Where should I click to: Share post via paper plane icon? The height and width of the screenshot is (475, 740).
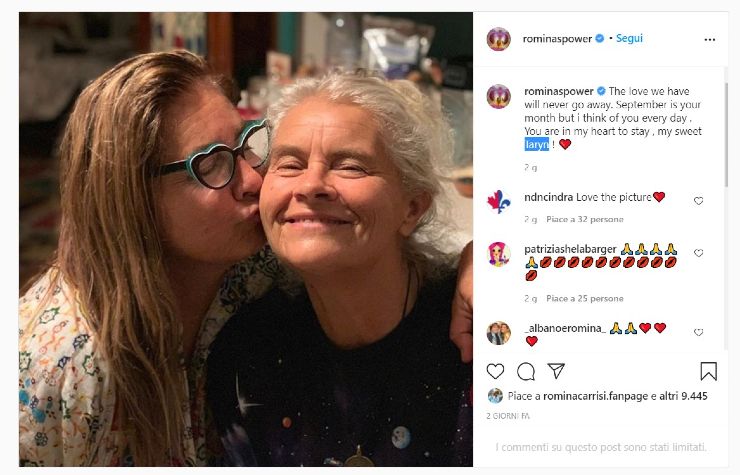coord(557,371)
